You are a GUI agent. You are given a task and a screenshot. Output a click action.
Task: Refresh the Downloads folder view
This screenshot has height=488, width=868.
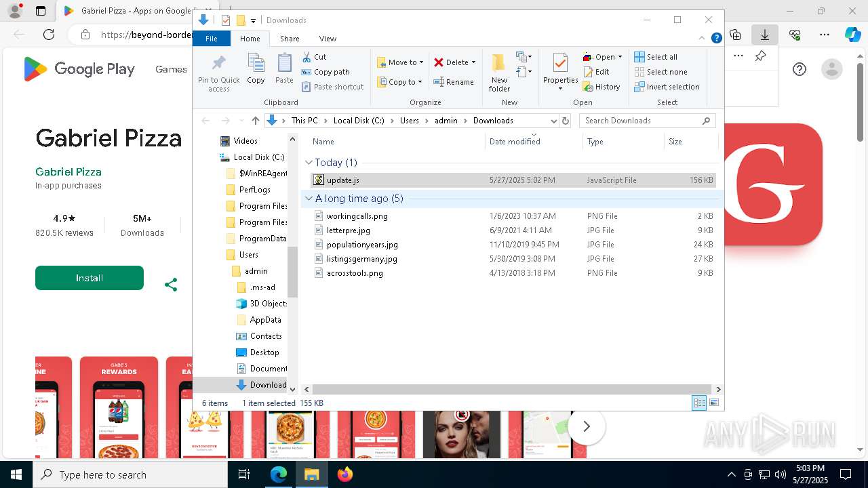tap(566, 121)
